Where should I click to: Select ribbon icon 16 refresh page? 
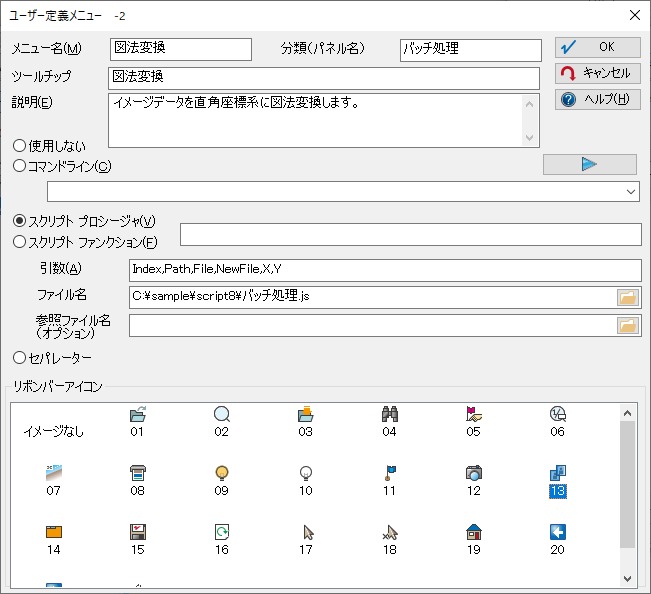pyautogui.click(x=222, y=540)
